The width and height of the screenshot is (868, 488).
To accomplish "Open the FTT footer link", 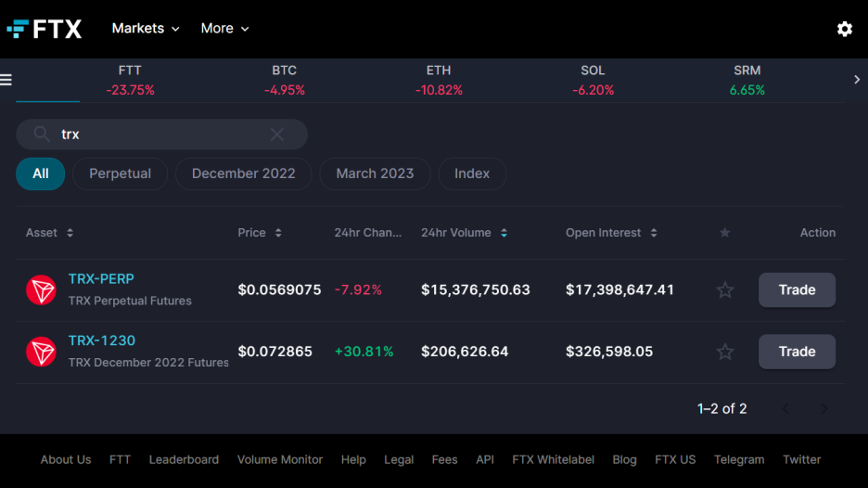I will tap(121, 460).
